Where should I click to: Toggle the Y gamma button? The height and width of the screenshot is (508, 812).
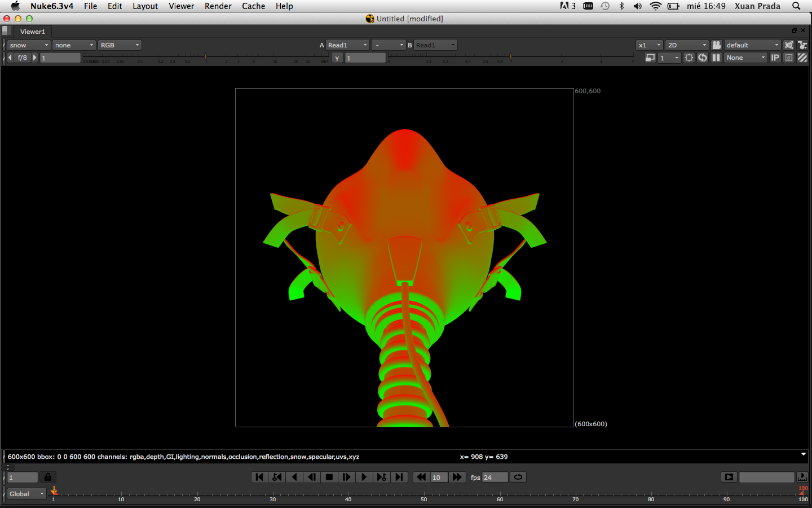tap(337, 58)
